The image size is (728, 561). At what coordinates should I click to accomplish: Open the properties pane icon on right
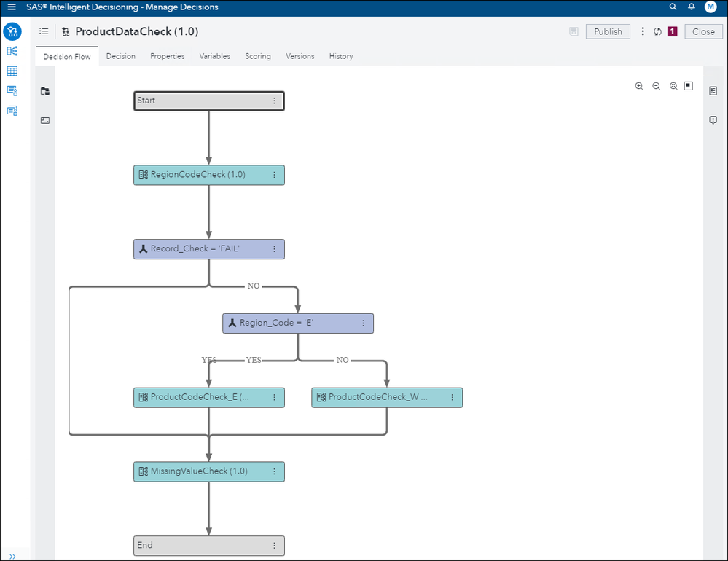click(x=713, y=91)
